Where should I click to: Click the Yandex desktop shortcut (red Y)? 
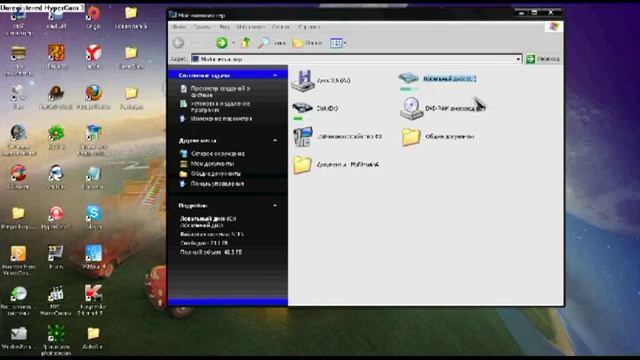point(93,53)
